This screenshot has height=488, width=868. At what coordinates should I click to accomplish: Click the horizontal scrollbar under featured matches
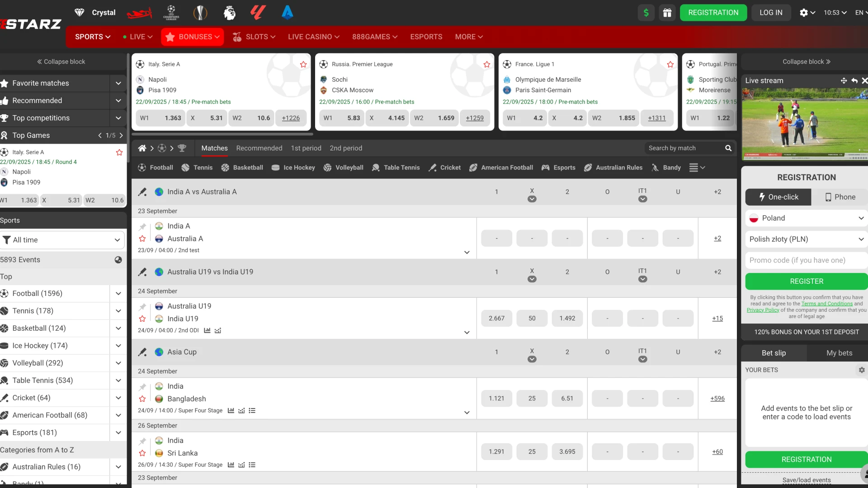(x=222, y=134)
